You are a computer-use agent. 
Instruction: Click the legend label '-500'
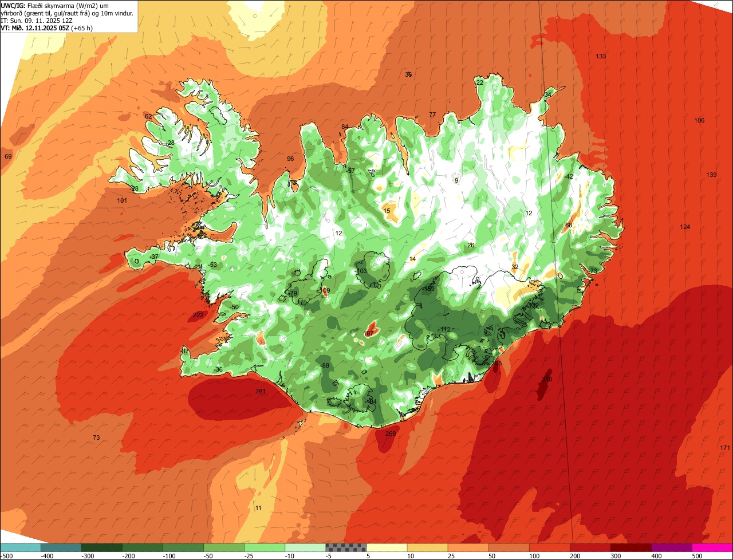(x=7, y=556)
